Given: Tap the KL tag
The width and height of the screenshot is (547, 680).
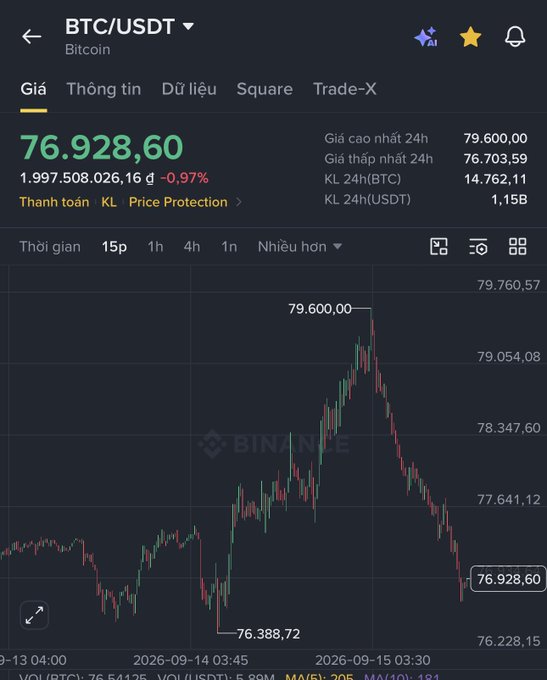Looking at the screenshot, I should click(109, 202).
